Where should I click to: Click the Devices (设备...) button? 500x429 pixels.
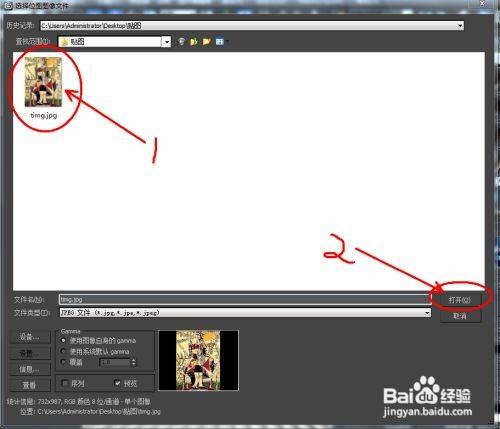(30, 337)
